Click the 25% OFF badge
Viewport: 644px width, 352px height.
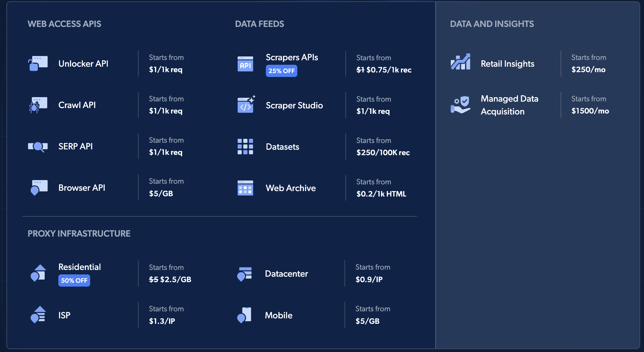point(281,71)
